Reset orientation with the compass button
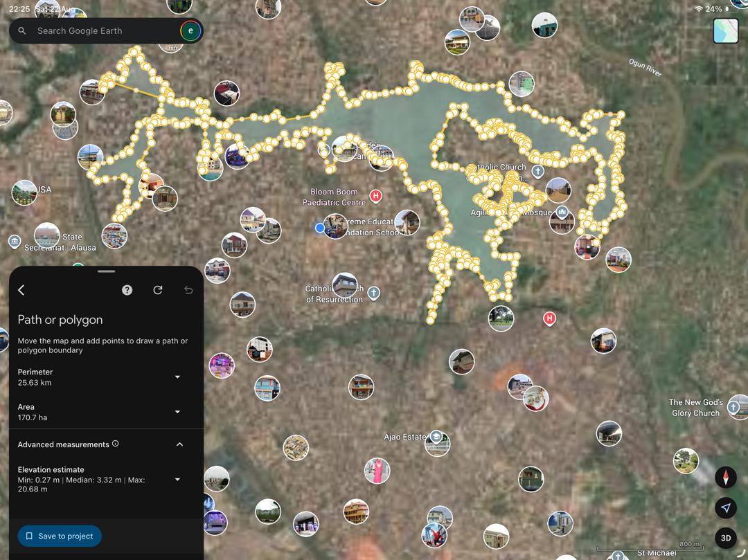The image size is (748, 560). click(726, 477)
